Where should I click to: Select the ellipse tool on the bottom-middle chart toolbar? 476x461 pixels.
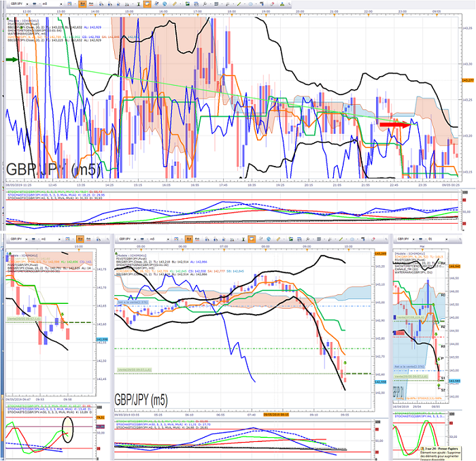pos(352,239)
